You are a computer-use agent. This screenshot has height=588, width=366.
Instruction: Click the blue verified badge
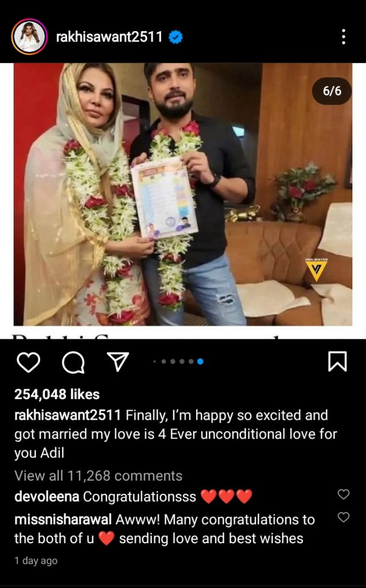pos(176,37)
